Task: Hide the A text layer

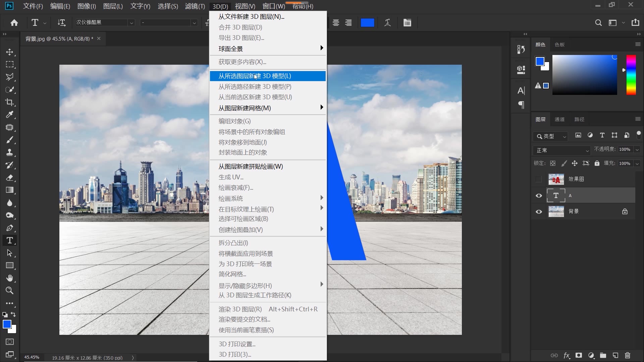Action: pos(539,196)
